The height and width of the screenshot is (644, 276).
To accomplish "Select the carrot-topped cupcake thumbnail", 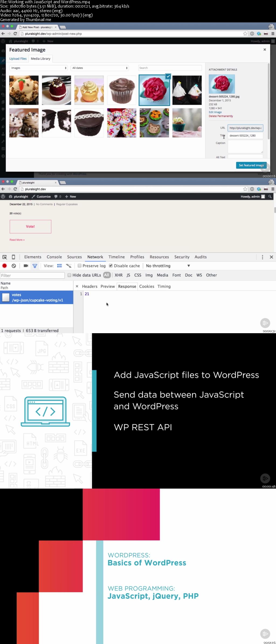I will tap(24, 90).
